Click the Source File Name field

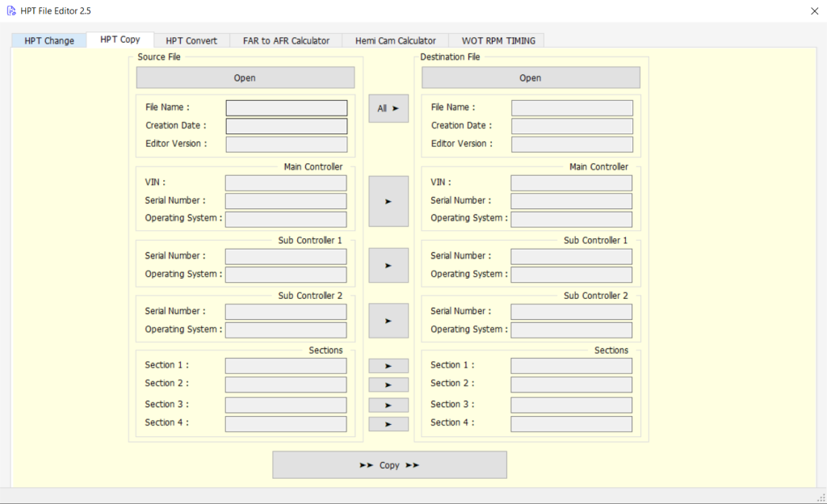pos(286,107)
